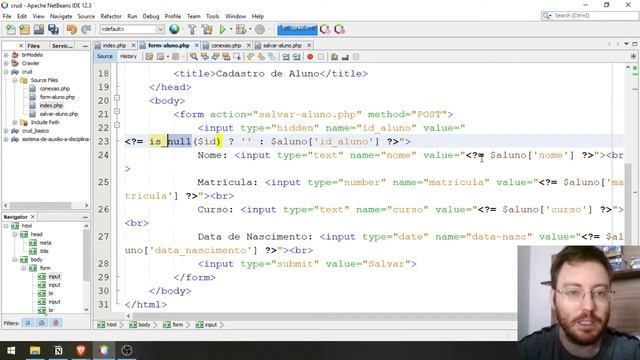Viewport: 640px width, 360px height.
Task: Open the Tools menu
Action: coord(213,16)
